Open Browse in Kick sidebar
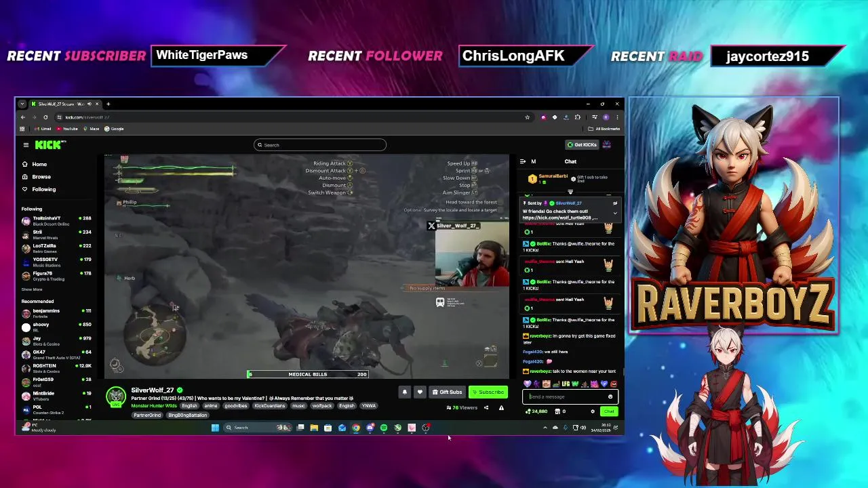The width and height of the screenshot is (868, 488). coord(36,176)
